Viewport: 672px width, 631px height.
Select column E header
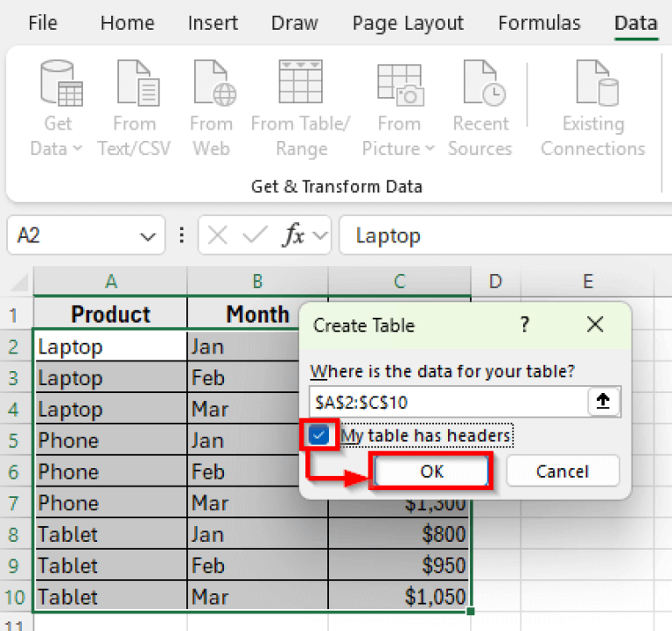588,281
